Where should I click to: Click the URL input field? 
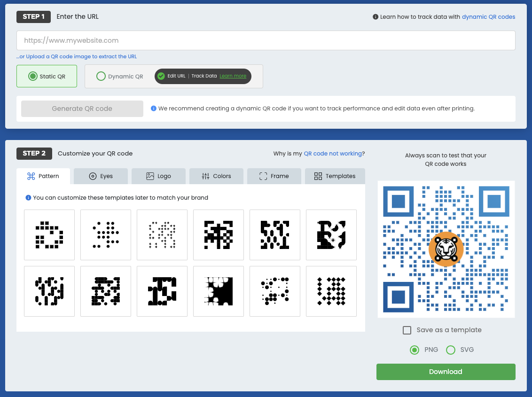coord(266,40)
